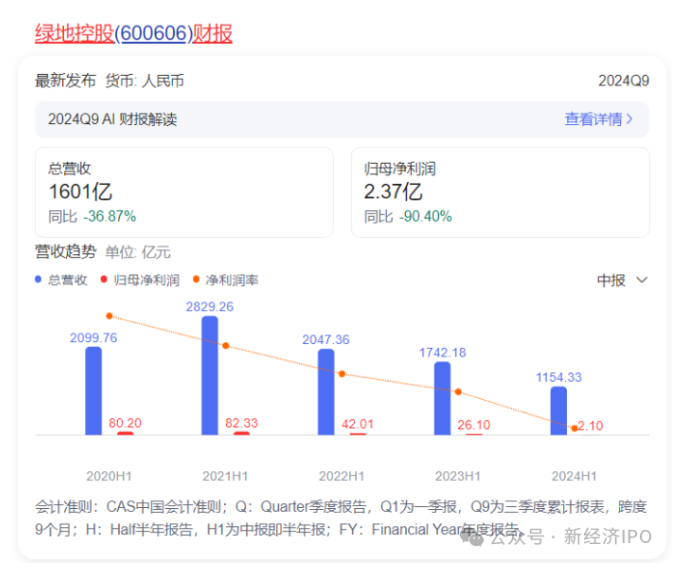Expand the 中报 period dropdown
This screenshot has width=680, height=569.
pos(622,280)
